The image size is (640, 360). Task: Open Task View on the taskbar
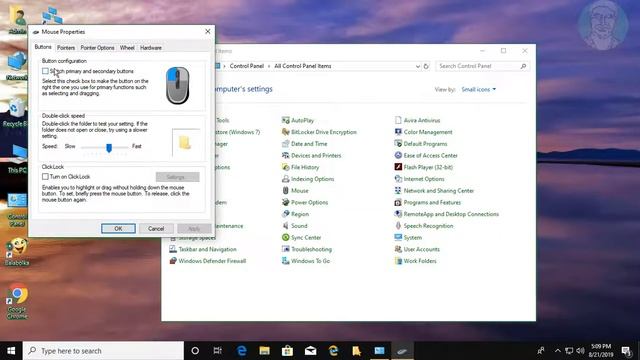pos(218,351)
